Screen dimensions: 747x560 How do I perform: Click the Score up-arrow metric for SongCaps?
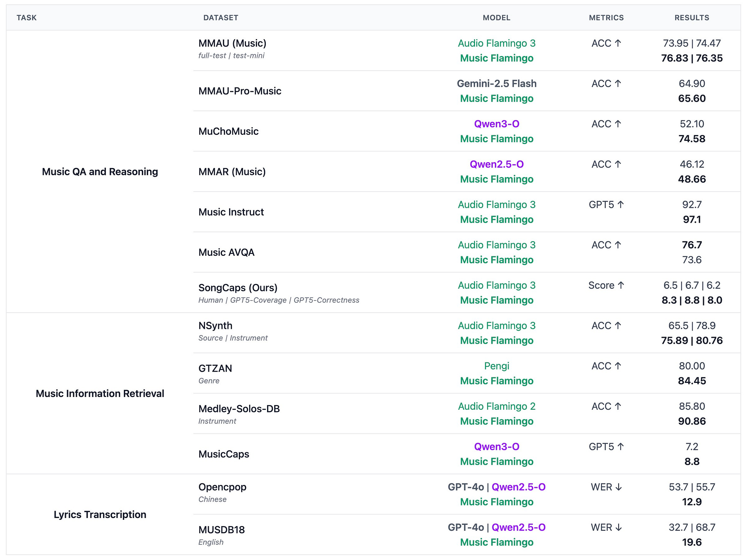pyautogui.click(x=606, y=285)
